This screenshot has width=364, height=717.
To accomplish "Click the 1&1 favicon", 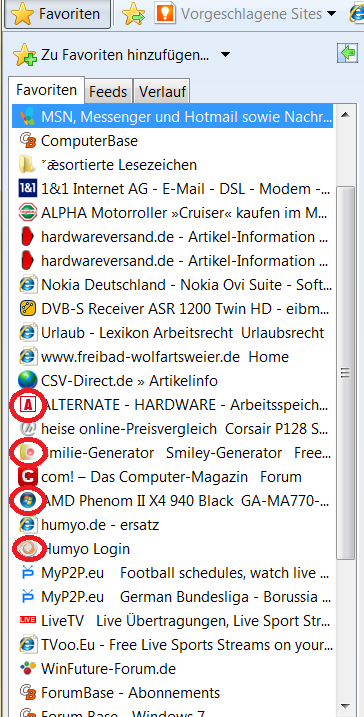I will tap(28, 188).
